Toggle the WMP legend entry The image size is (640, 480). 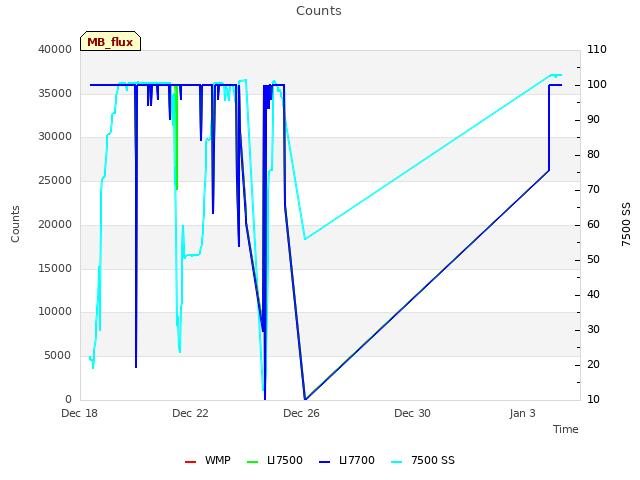click(x=208, y=460)
